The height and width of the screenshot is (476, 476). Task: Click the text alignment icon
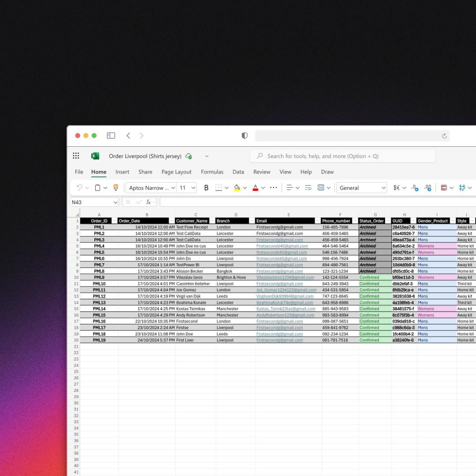(x=290, y=188)
